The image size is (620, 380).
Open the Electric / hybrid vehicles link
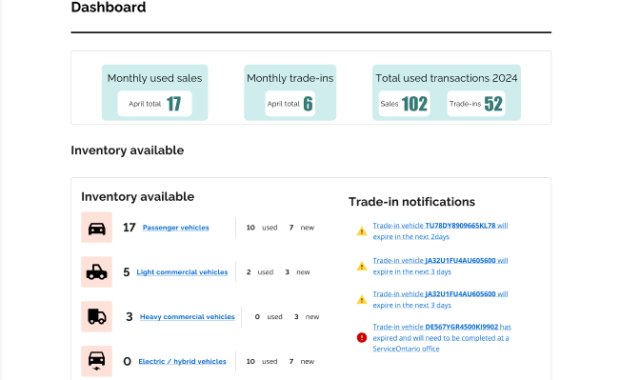click(182, 361)
